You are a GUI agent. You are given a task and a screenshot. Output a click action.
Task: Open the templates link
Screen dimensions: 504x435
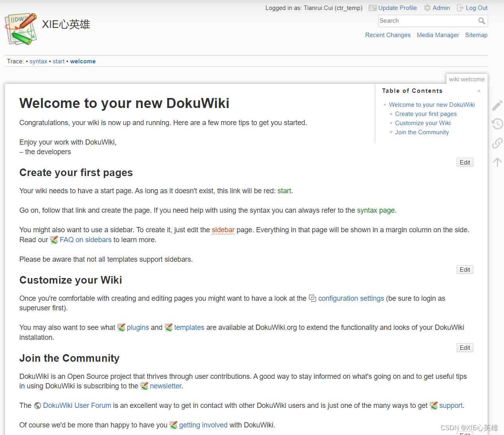[x=189, y=327]
